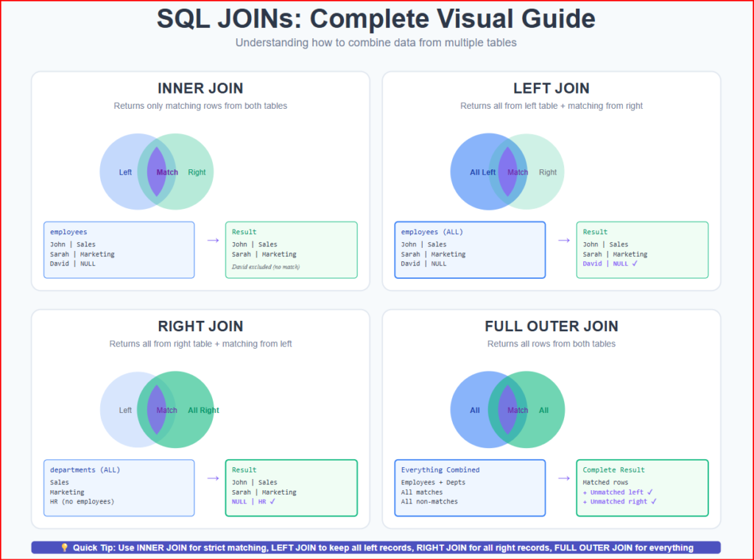Click 'Result' header in LEFT JOIN card
The height and width of the screenshot is (560, 754).
595,232
